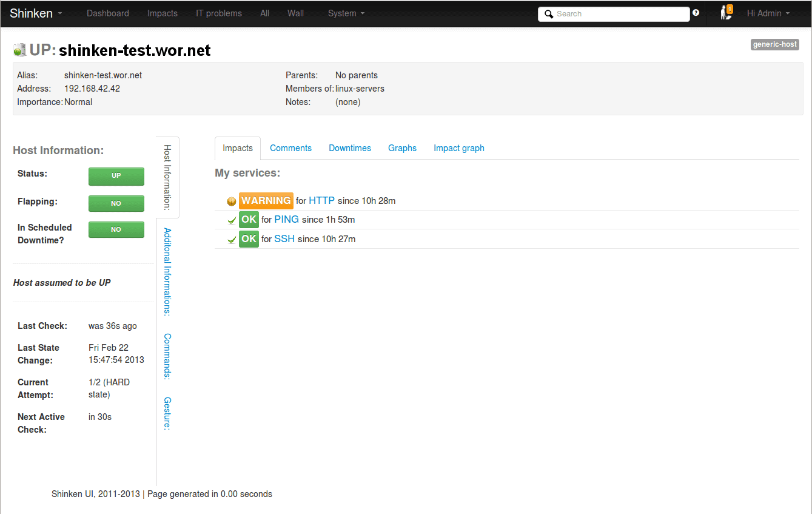Image resolution: width=812 pixels, height=514 pixels.
Task: Open the Wall view
Action: 295,13
